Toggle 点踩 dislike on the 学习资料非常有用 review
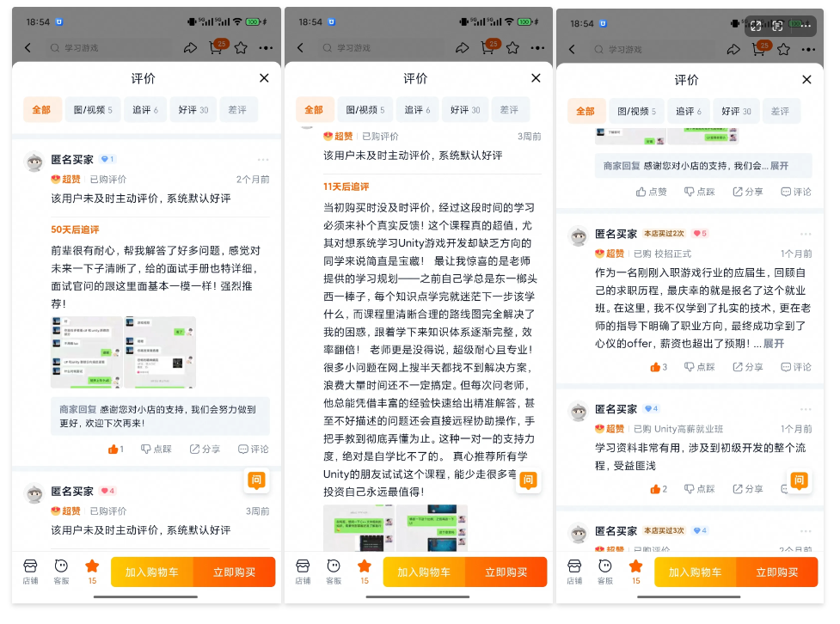The width and height of the screenshot is (840, 624). click(x=699, y=489)
